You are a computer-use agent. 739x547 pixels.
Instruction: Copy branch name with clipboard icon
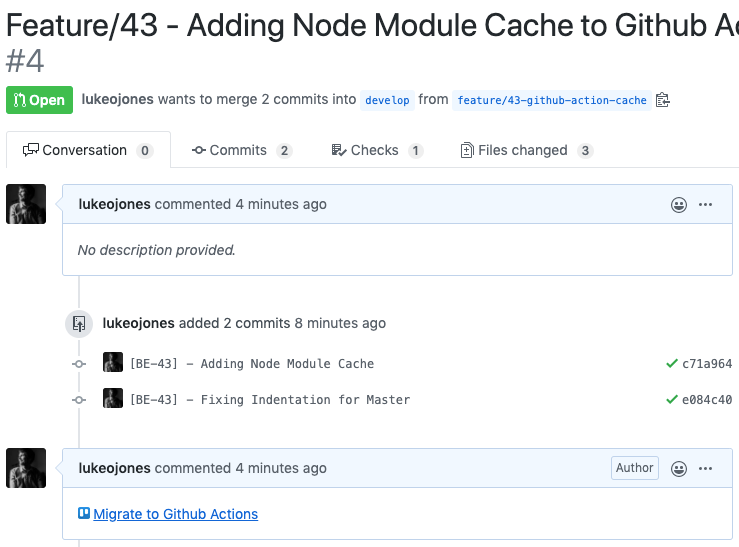(663, 100)
